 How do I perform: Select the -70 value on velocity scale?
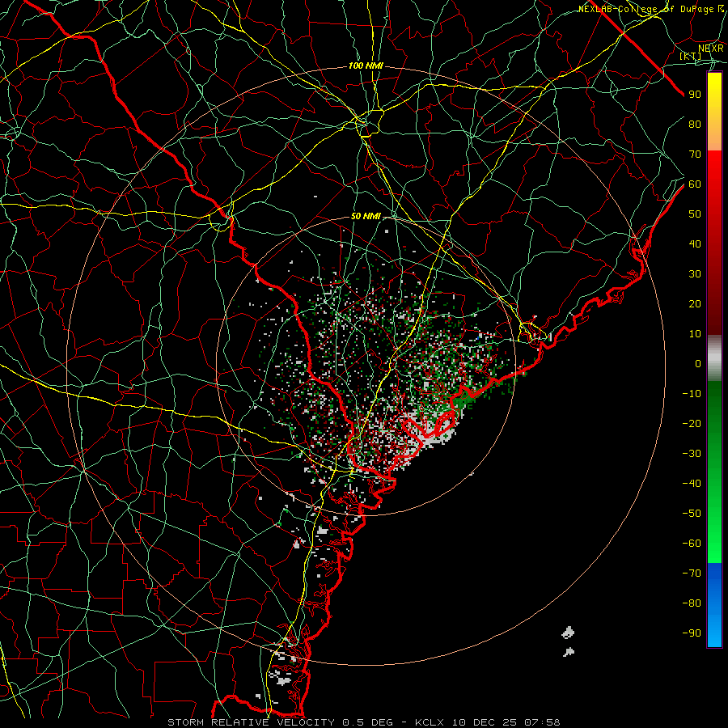[x=692, y=574]
